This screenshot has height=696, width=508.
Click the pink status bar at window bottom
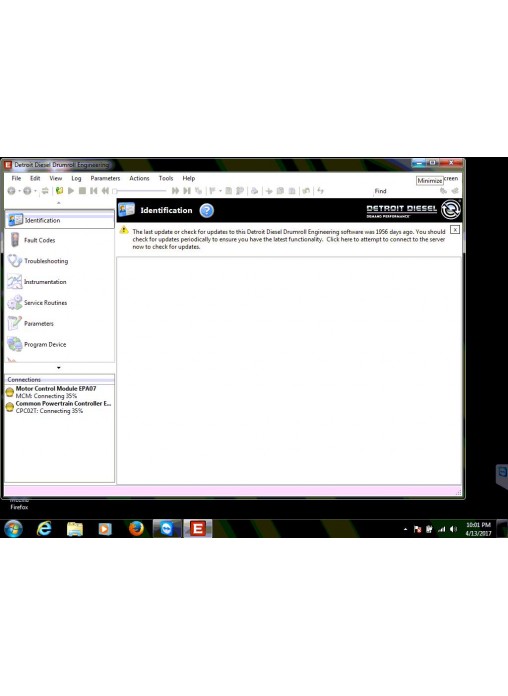[x=232, y=491]
